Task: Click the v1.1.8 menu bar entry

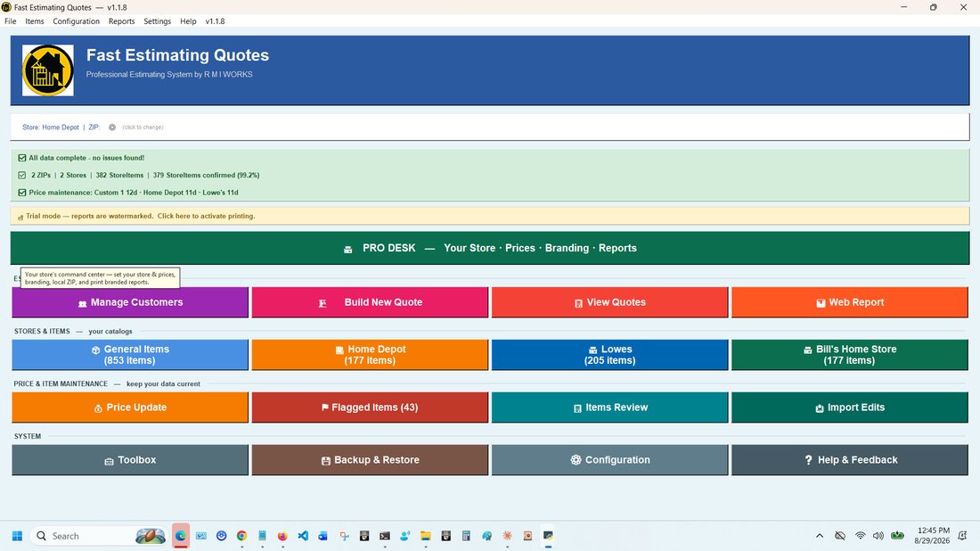Action: (x=215, y=21)
